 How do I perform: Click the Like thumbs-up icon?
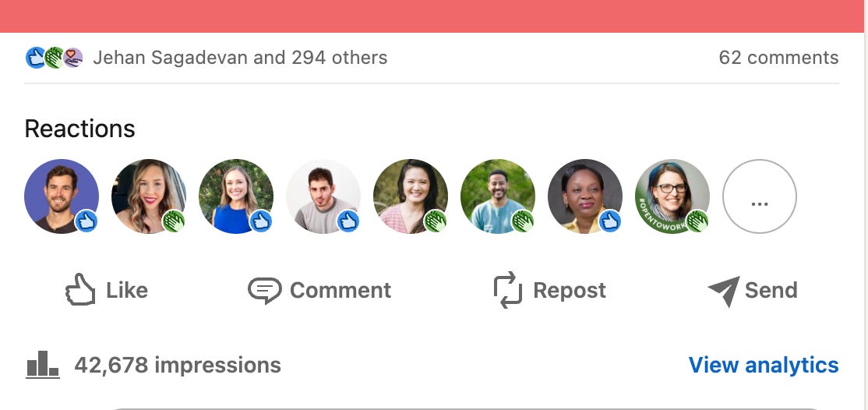[80, 289]
